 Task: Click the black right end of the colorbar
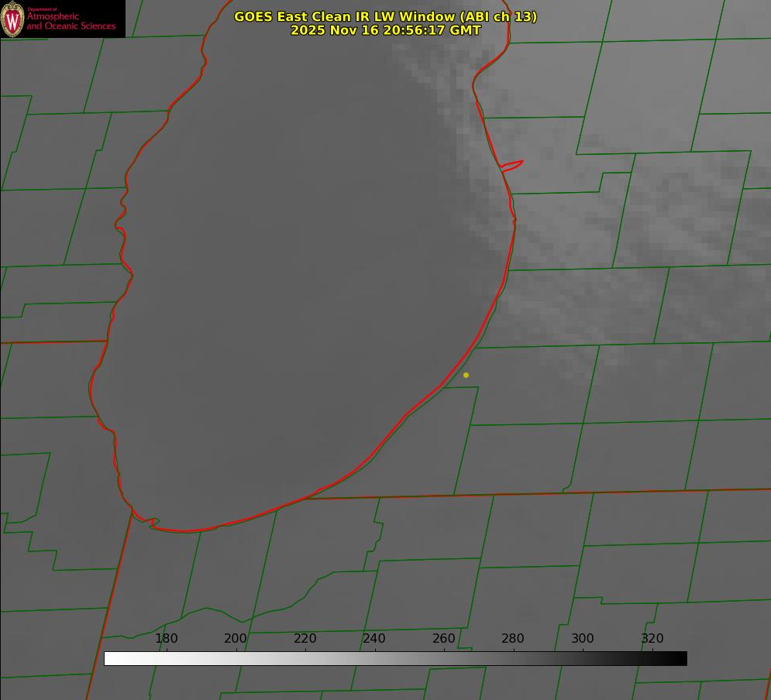[x=681, y=658]
